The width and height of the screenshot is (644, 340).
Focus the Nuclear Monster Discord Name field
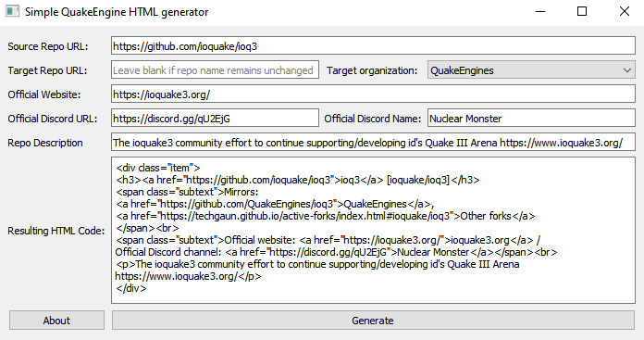tap(531, 119)
